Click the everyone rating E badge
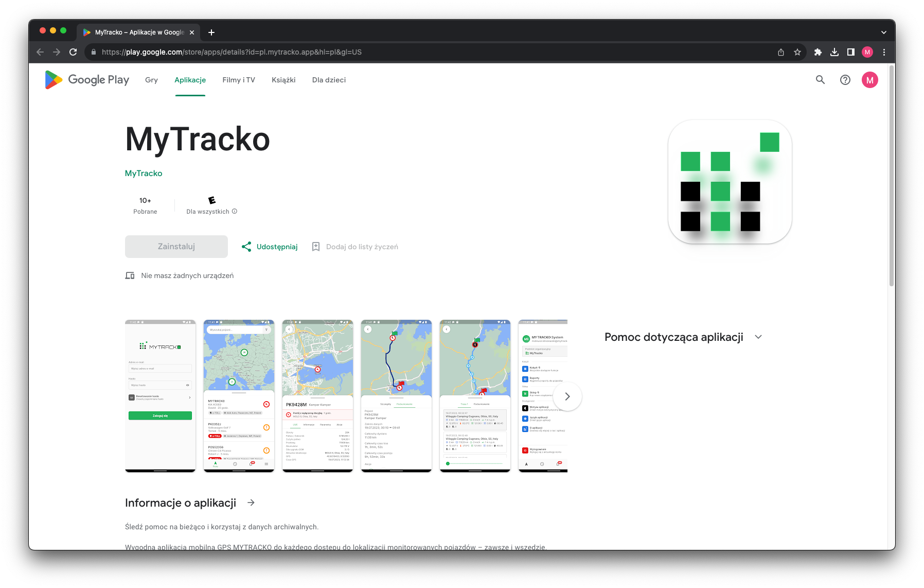Screen dimensions: 924x588 coord(212,200)
